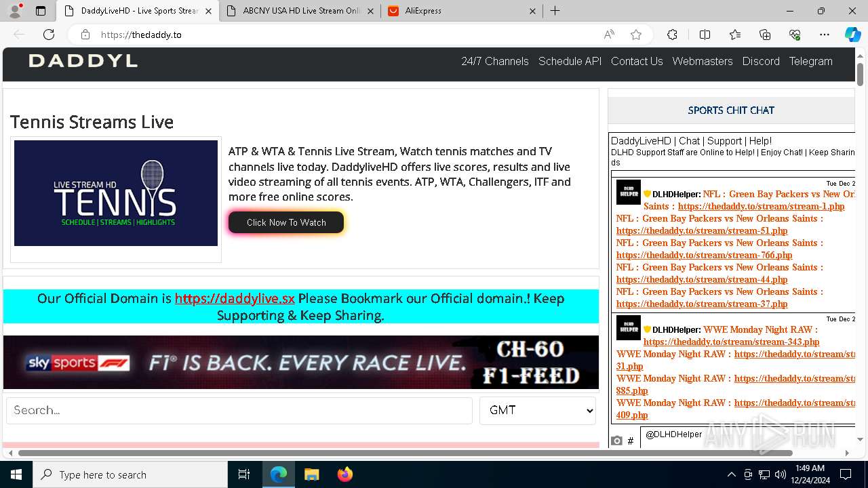This screenshot has height=488, width=868.
Task: Click the Search... input field
Action: pyautogui.click(x=239, y=410)
